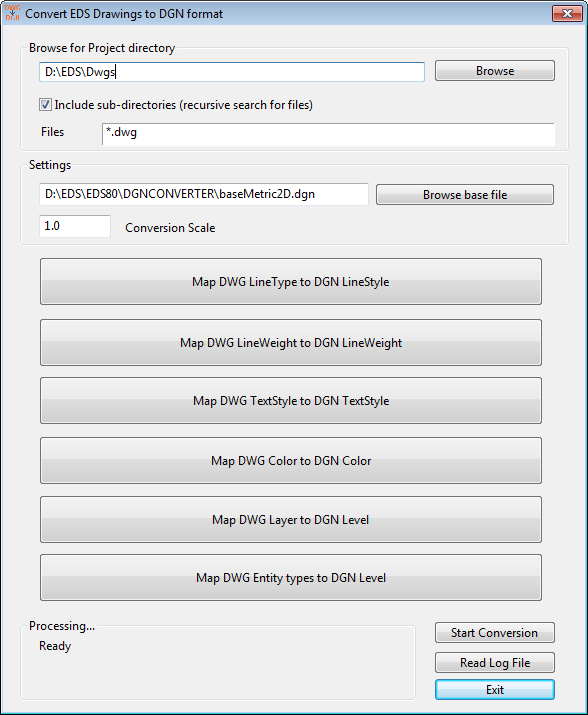Open Map DWG Color to DGN Color
Screen dimensions: 588x715
[291, 461]
